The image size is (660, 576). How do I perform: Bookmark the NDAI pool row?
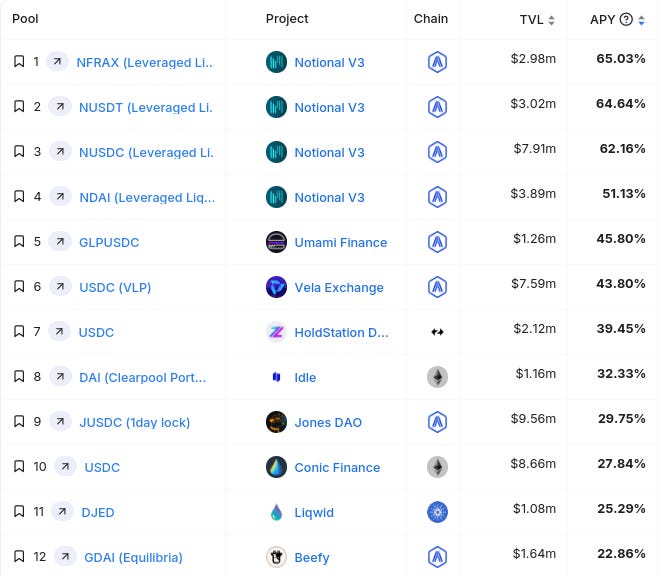pos(19,196)
